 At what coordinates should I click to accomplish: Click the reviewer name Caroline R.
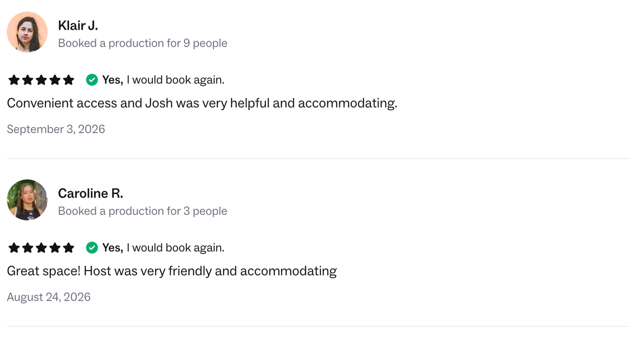coord(91,194)
